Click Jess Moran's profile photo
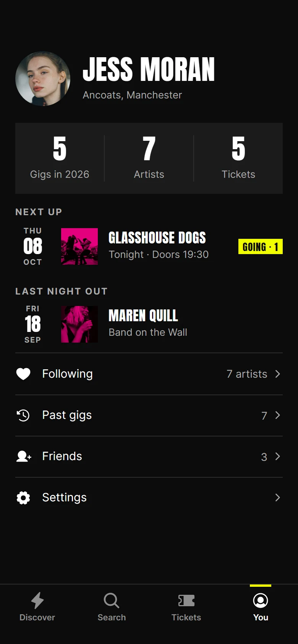Image resolution: width=298 pixels, height=644 pixels. pos(43,79)
